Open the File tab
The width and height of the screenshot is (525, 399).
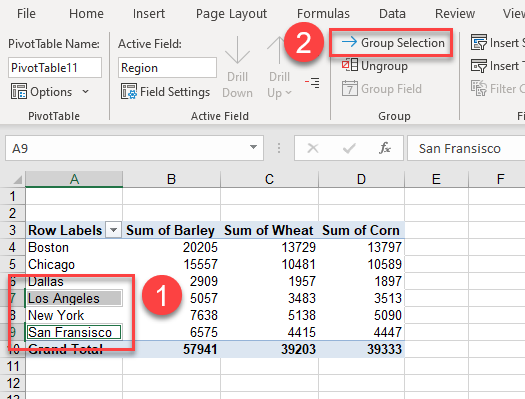[x=26, y=14]
